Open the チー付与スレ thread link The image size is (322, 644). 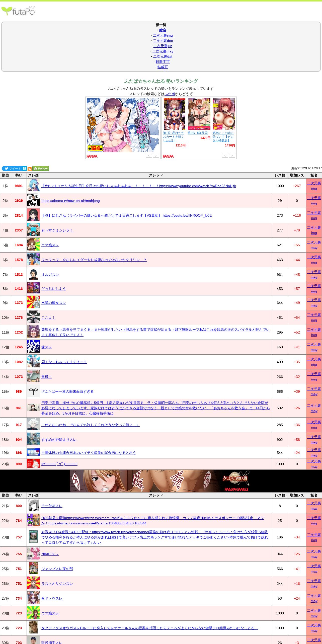(x=52, y=506)
